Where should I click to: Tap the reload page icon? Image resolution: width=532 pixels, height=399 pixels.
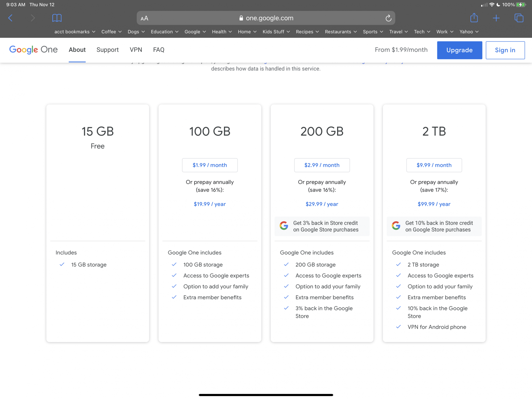pyautogui.click(x=388, y=18)
